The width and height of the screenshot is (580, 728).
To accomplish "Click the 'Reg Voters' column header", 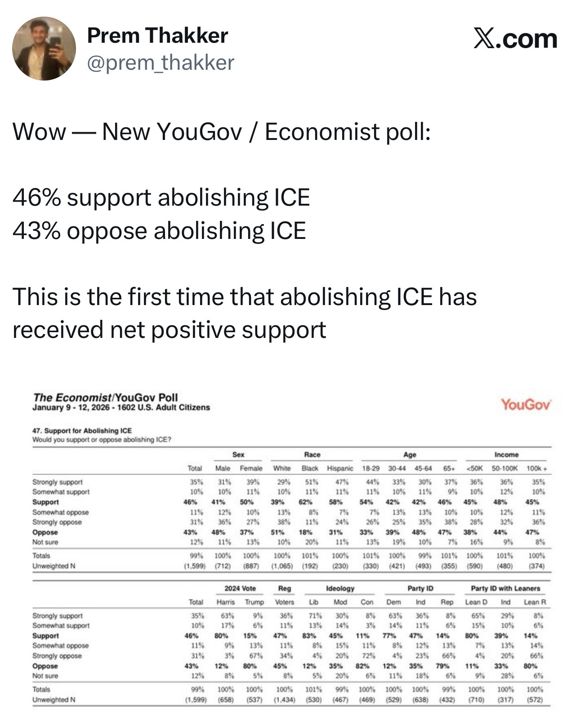I will (x=284, y=595).
